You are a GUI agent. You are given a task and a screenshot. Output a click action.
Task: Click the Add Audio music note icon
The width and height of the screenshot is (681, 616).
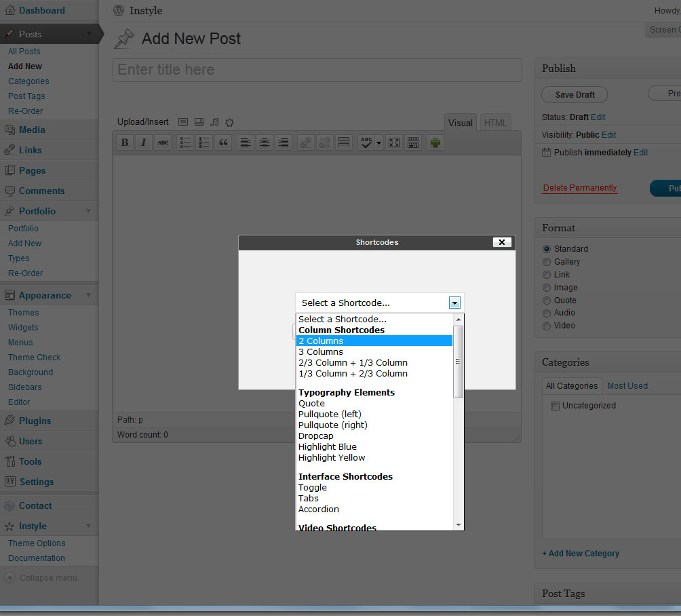(x=214, y=122)
